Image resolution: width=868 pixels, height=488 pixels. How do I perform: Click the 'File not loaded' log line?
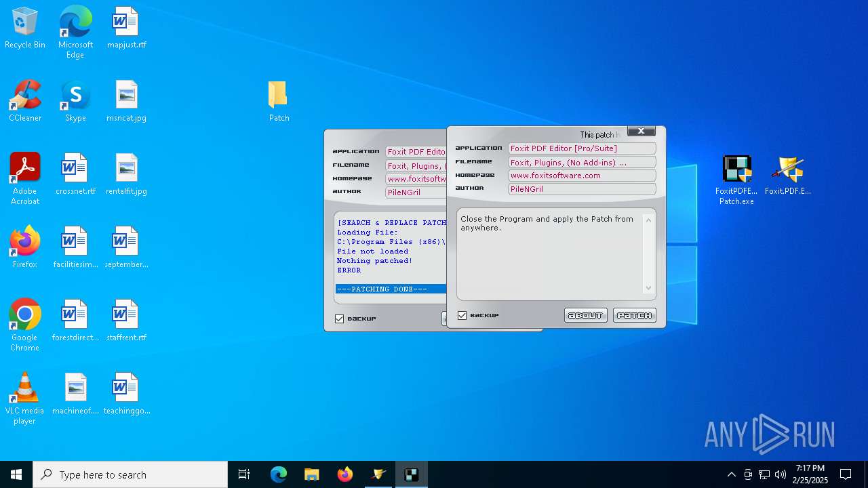pyautogui.click(x=373, y=251)
